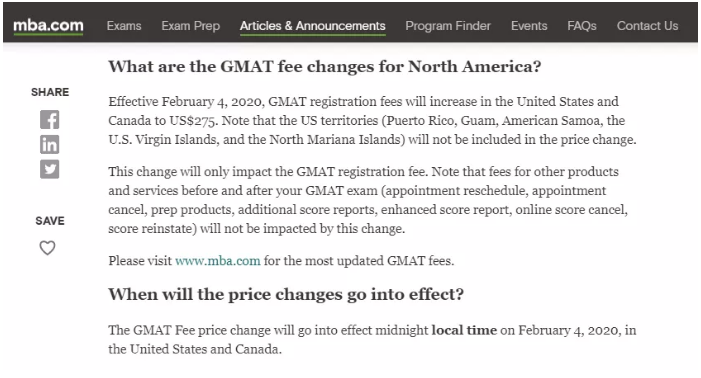
Task: Share the article on Facebook
Action: click(x=50, y=120)
